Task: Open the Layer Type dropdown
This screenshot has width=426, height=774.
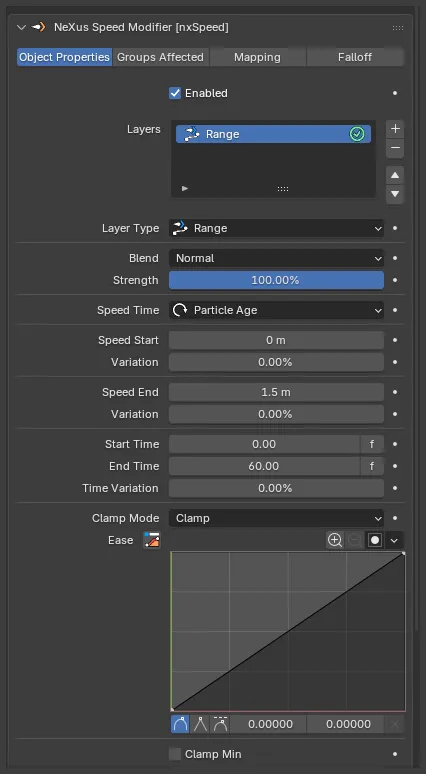Action: coord(276,229)
